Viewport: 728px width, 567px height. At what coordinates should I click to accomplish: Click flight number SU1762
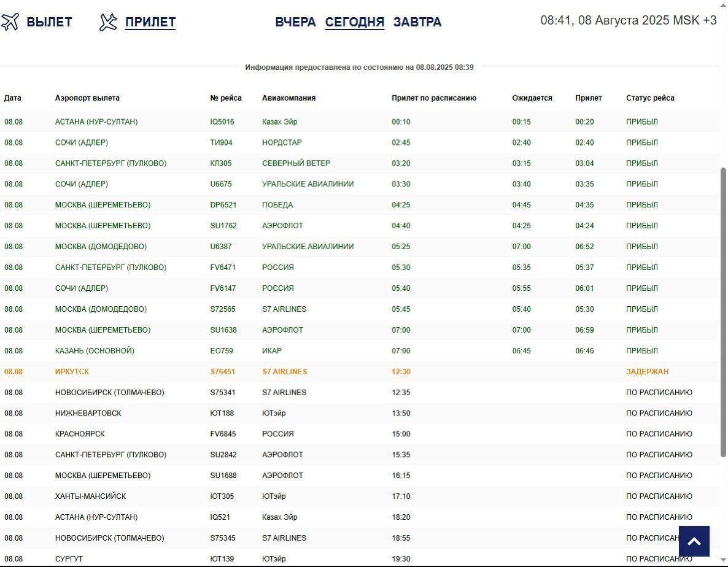(223, 226)
